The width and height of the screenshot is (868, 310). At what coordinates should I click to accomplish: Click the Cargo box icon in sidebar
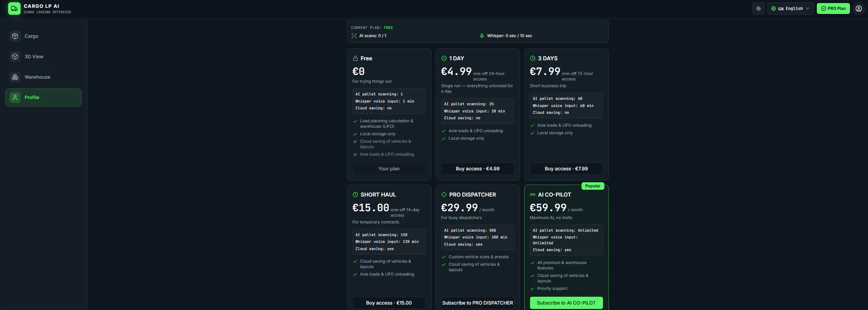(x=15, y=36)
